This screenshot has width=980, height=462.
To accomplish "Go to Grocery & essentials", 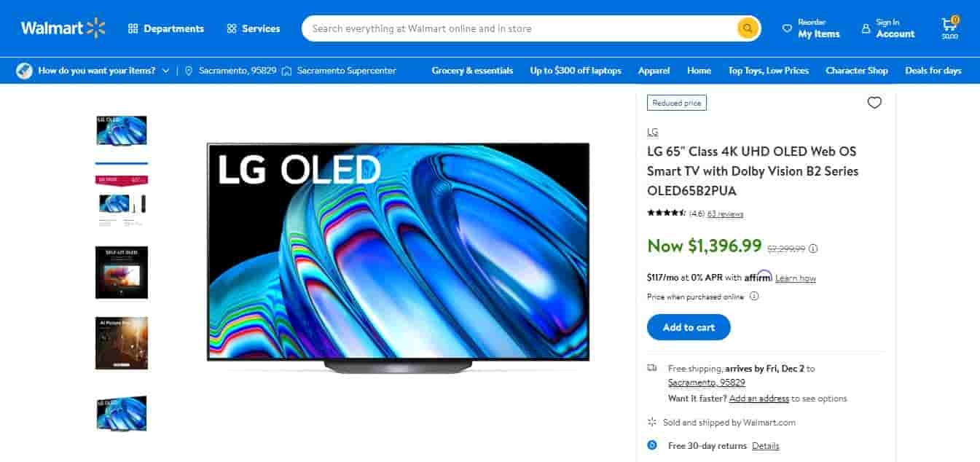I will point(472,71).
